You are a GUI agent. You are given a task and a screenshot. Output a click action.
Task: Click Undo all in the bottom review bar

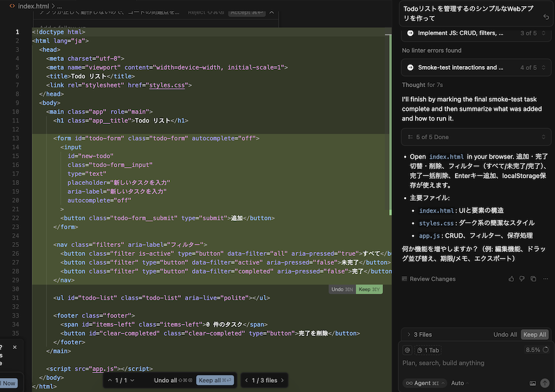point(173,380)
